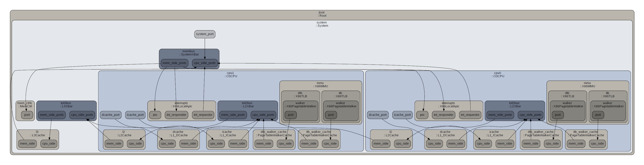Click cpu0 itb walker port

tap(598, 115)
